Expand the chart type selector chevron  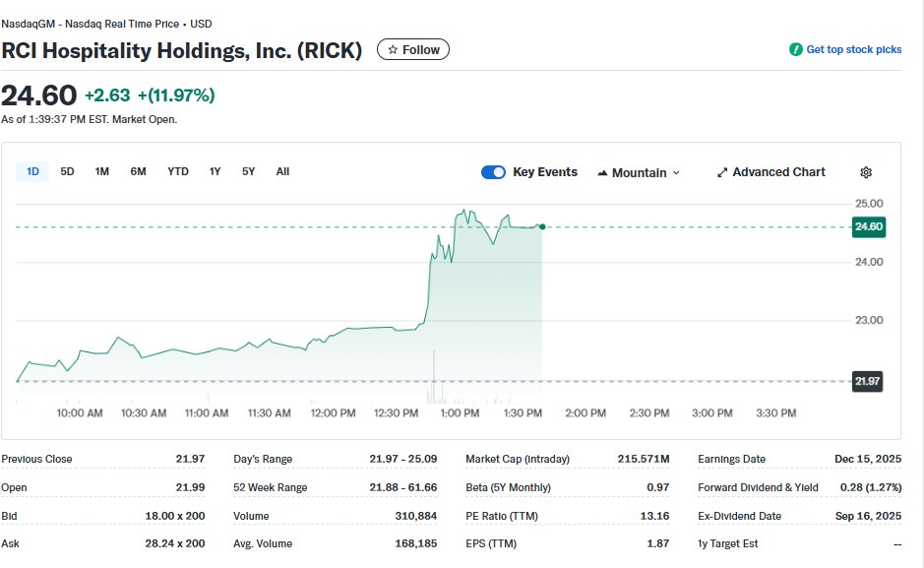(x=677, y=174)
